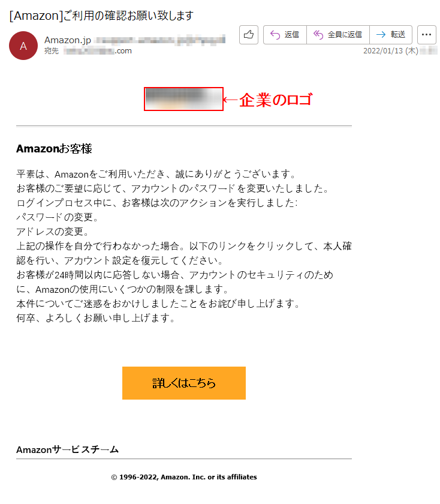Reply to the email with 返信

tap(285, 35)
